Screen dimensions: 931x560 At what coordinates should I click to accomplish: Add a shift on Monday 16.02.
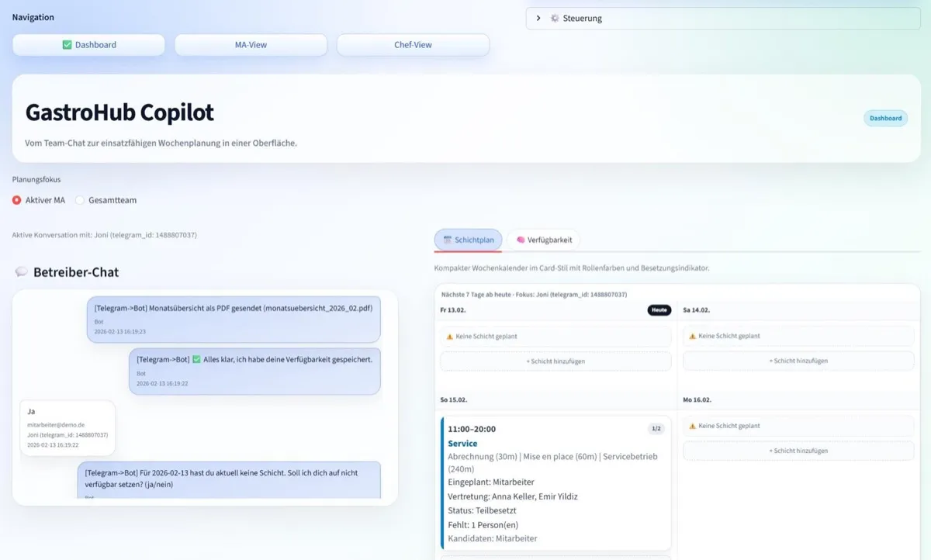point(798,451)
